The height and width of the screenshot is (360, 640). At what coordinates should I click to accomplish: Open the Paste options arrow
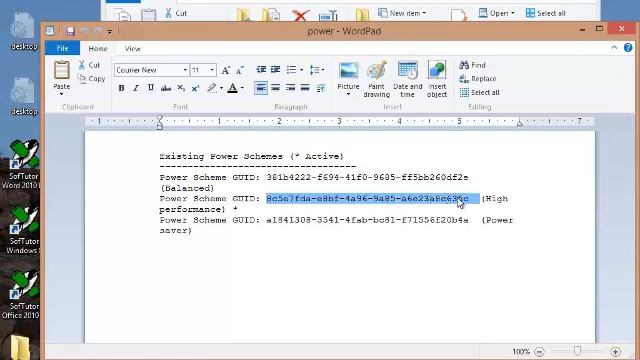pyautogui.click(x=62, y=94)
